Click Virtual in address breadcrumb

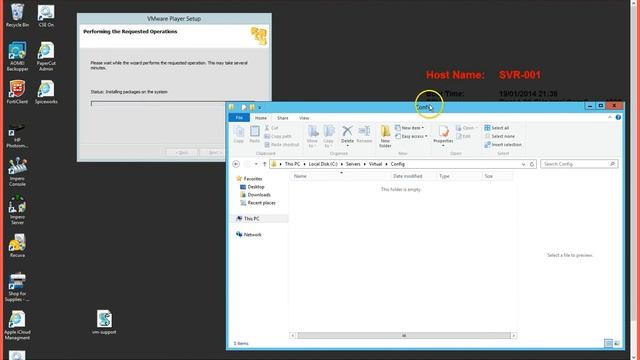376,164
